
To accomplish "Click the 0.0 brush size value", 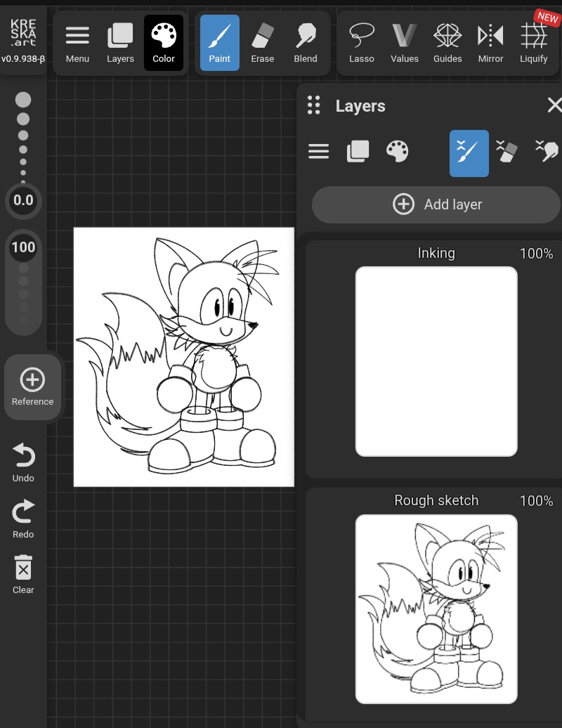I will 23,200.
